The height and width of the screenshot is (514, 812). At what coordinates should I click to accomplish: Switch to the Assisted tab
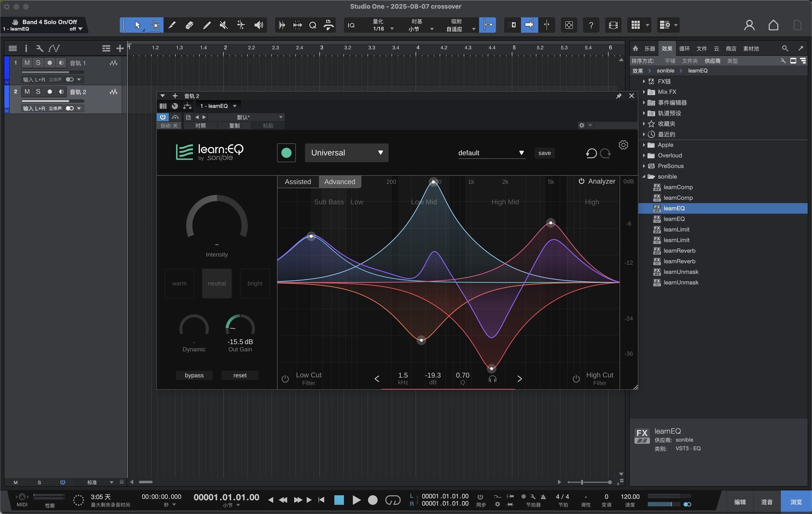click(x=298, y=181)
